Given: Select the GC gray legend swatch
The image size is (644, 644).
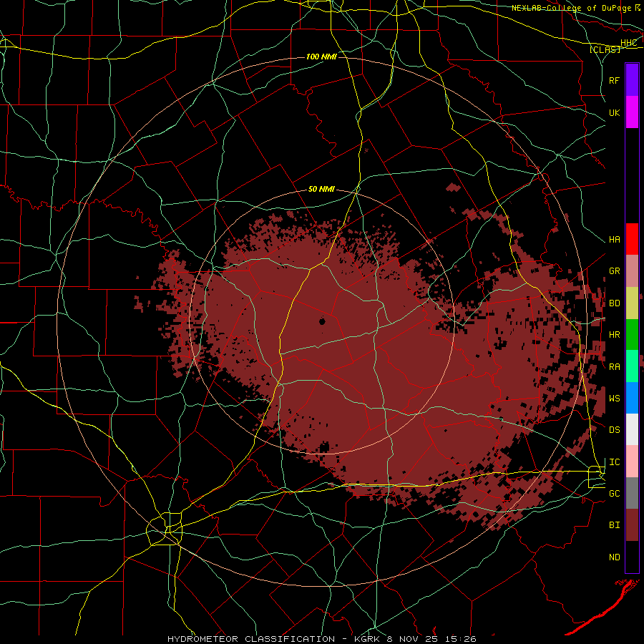Looking at the screenshot, I should coord(632,493).
